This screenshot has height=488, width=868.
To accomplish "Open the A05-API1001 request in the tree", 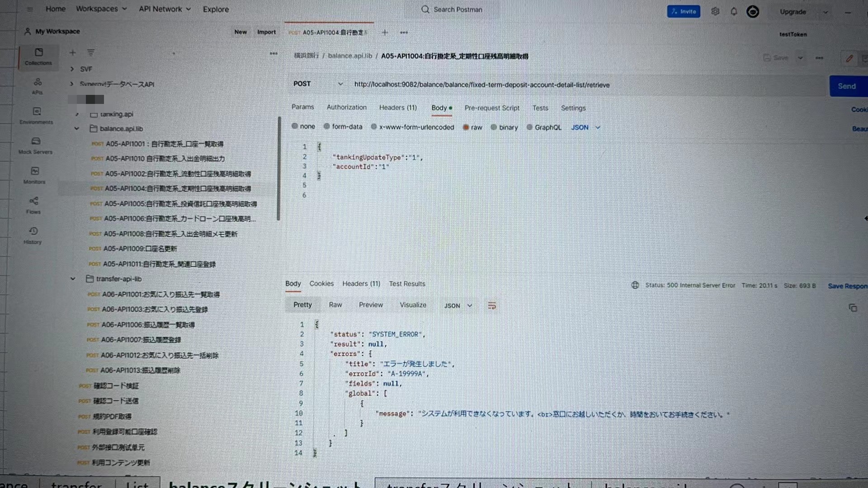I will [157, 144].
